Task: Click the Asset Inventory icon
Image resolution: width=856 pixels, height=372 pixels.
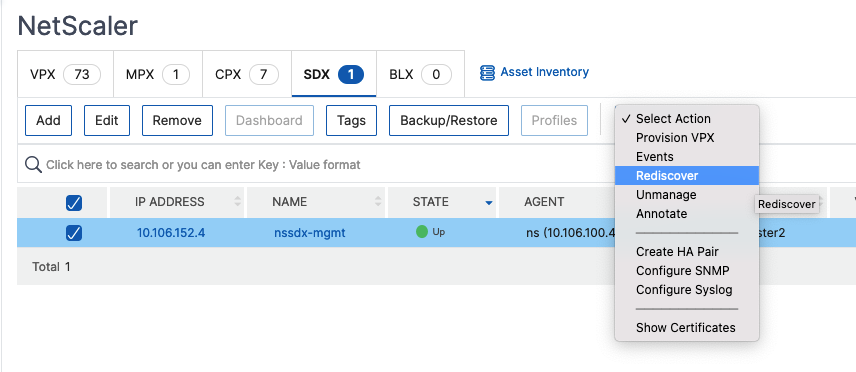Action: 487,73
